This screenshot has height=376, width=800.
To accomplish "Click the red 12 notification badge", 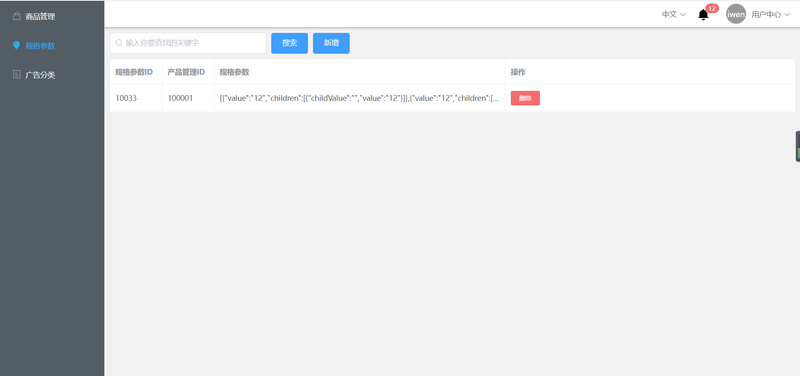I will tap(712, 8).
